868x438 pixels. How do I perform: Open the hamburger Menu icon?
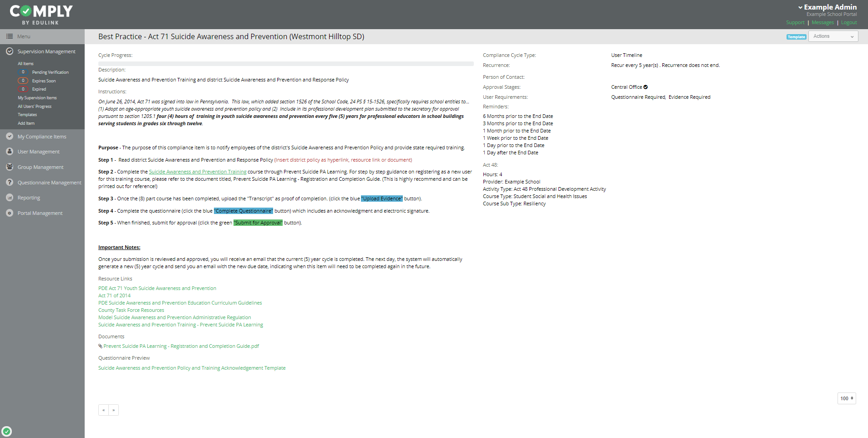[x=10, y=36]
